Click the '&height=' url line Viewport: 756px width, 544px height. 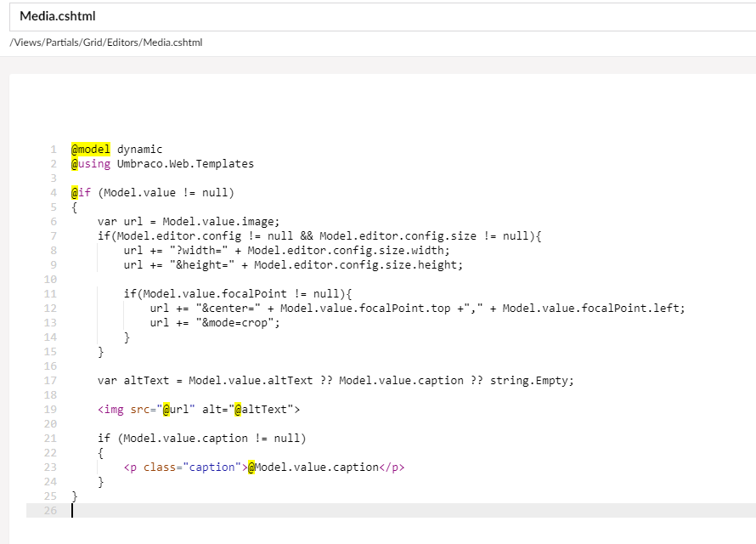click(293, 265)
